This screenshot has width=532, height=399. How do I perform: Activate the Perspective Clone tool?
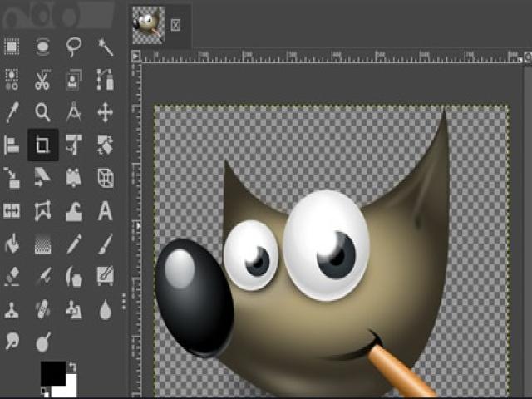pos(74,309)
